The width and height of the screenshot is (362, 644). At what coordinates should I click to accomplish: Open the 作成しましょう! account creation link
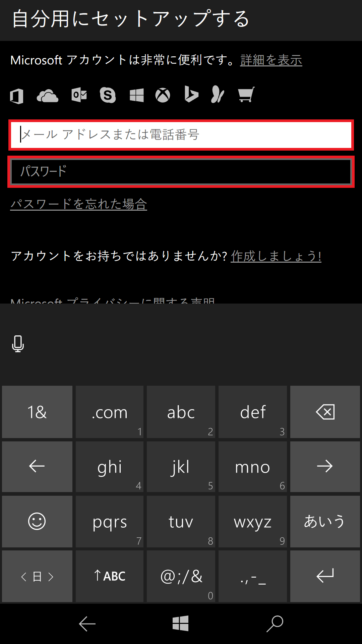(x=276, y=256)
